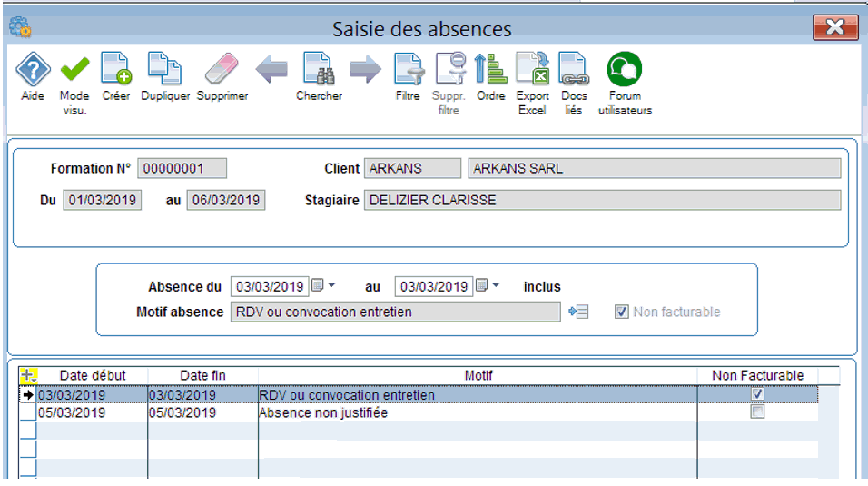Click the Dupliquer icon

point(164,69)
